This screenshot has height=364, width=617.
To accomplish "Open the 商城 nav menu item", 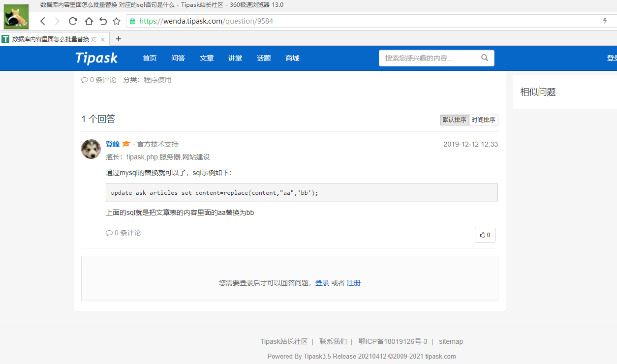I will (292, 58).
